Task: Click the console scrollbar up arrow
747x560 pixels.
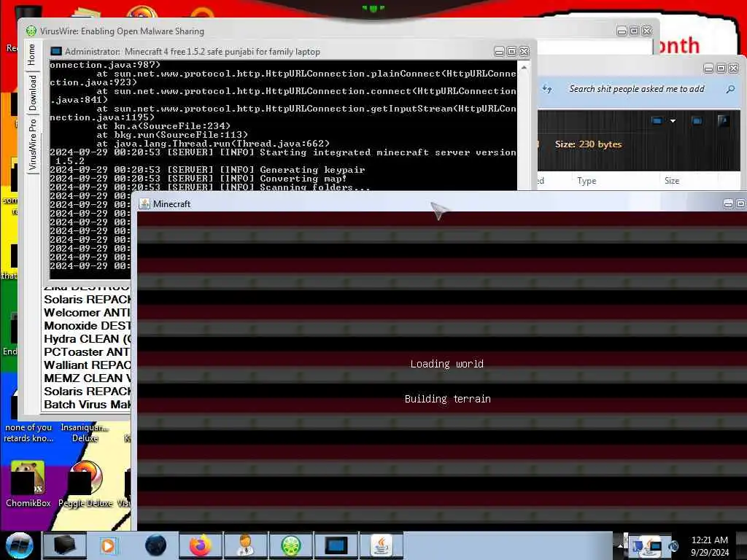Action: [x=524, y=68]
